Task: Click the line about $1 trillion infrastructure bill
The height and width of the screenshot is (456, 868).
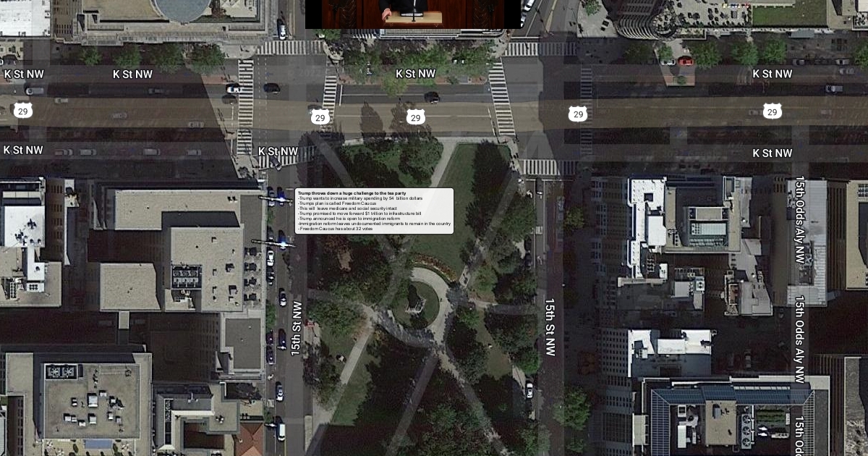Action: click(x=359, y=214)
